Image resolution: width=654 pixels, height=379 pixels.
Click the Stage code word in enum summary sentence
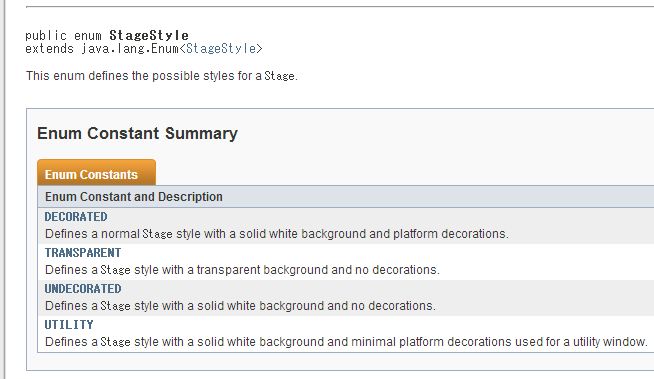(x=279, y=76)
